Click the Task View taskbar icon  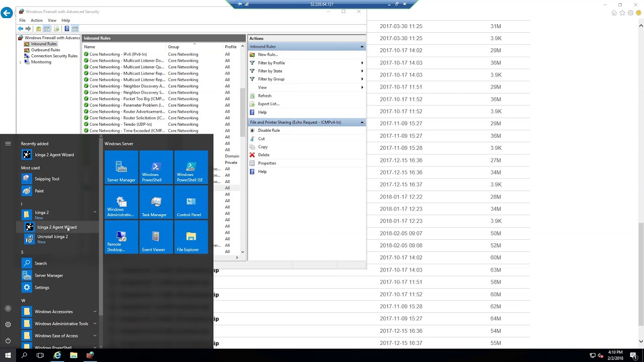click(40, 355)
